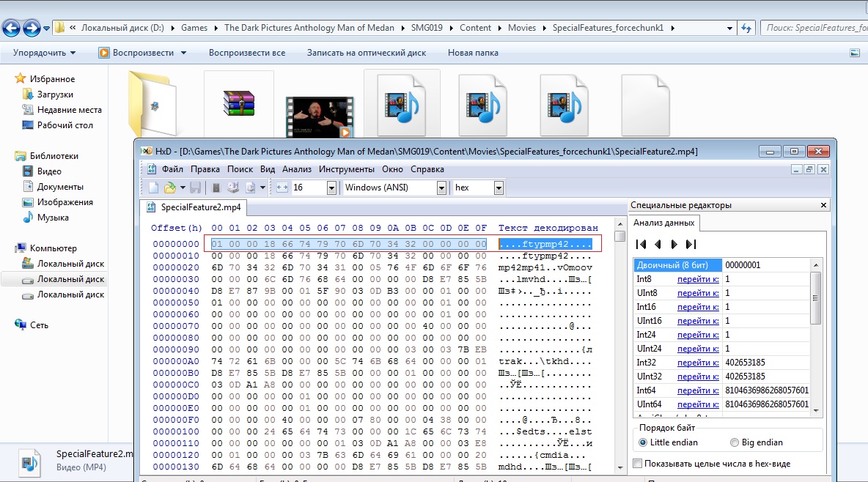Click Воспроизвести все in Explorer toolbar
The width and height of the screenshot is (868, 482).
(246, 53)
